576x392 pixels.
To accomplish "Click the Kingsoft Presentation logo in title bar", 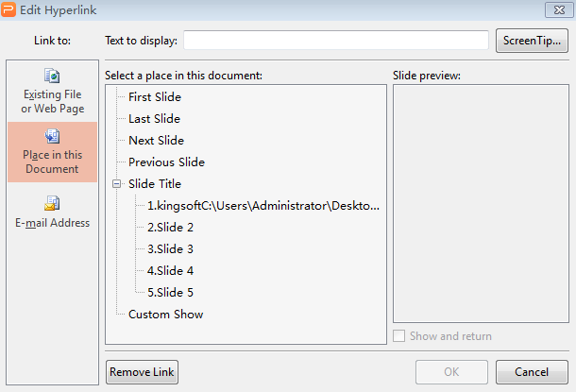I will pyautogui.click(x=8, y=9).
